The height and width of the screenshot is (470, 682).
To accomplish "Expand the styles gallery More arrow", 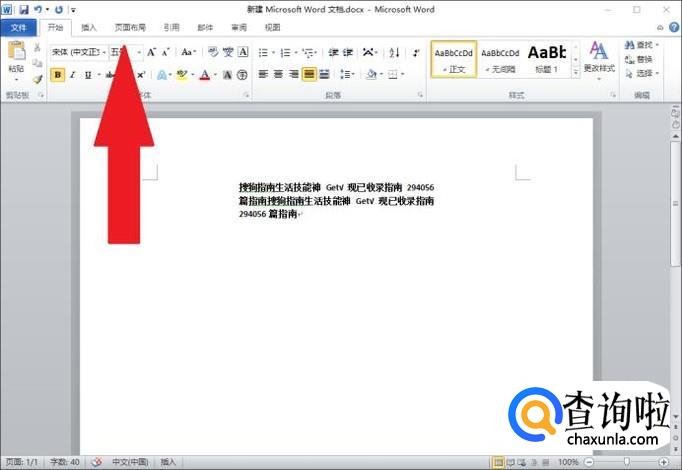I will coord(576,73).
